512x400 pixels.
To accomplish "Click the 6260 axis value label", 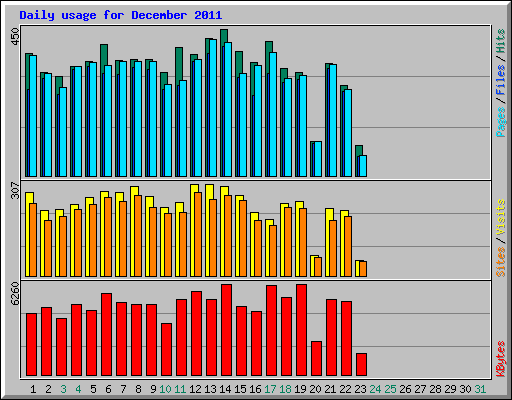I will (x=15, y=293).
